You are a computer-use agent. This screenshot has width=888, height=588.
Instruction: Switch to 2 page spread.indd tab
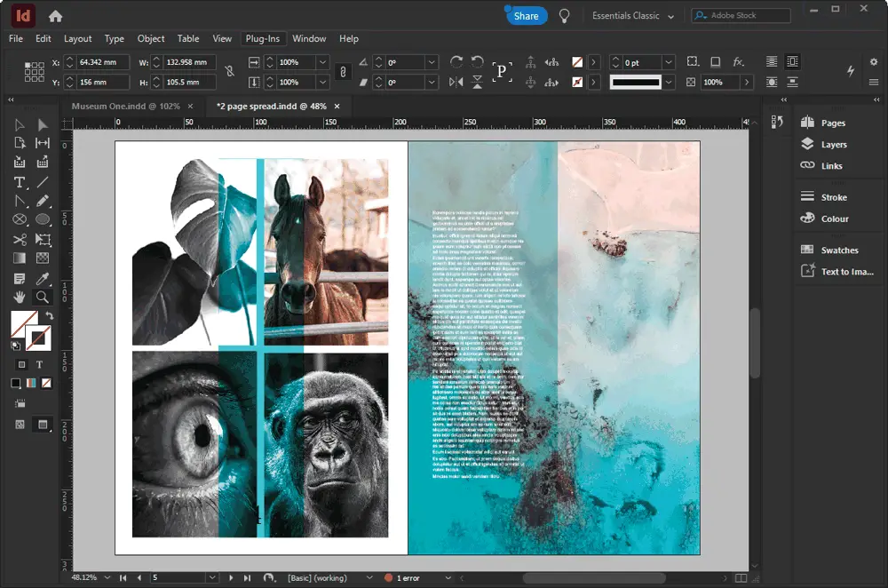(271, 106)
